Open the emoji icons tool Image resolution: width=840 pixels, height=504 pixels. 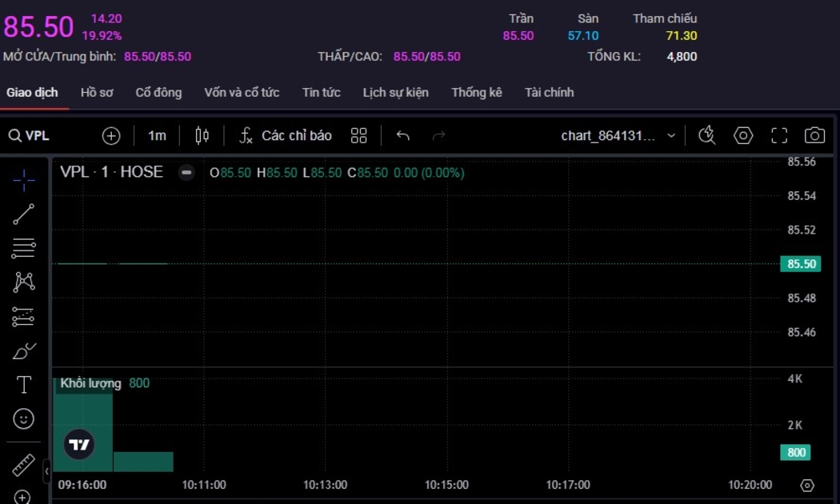pyautogui.click(x=23, y=418)
